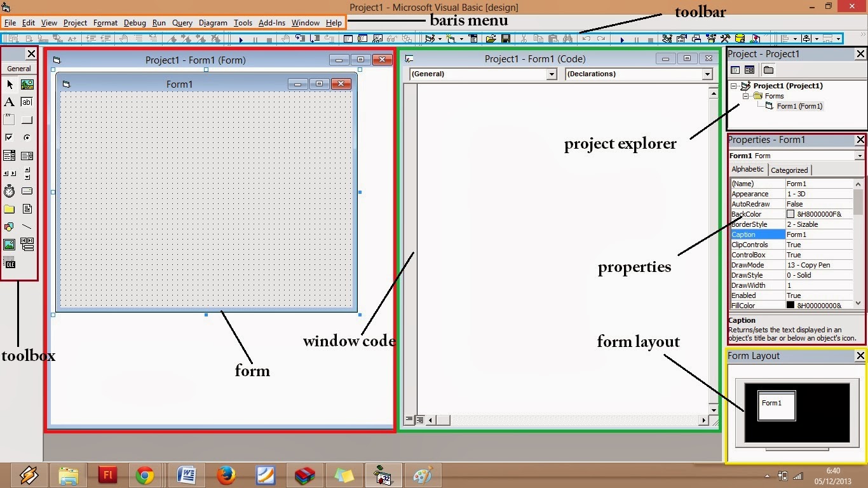Open the Form1 Form object dropdown in Properties

pyautogui.click(x=859, y=156)
